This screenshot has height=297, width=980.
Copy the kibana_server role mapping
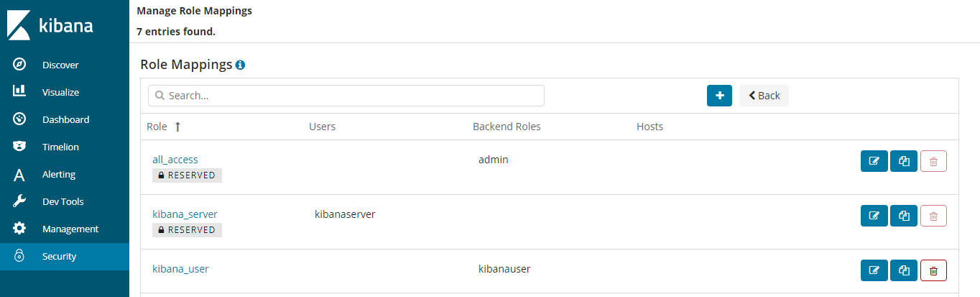[x=904, y=216]
